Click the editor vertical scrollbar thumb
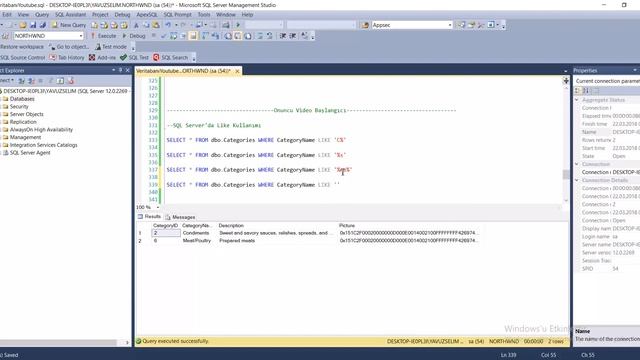 pos(566,174)
